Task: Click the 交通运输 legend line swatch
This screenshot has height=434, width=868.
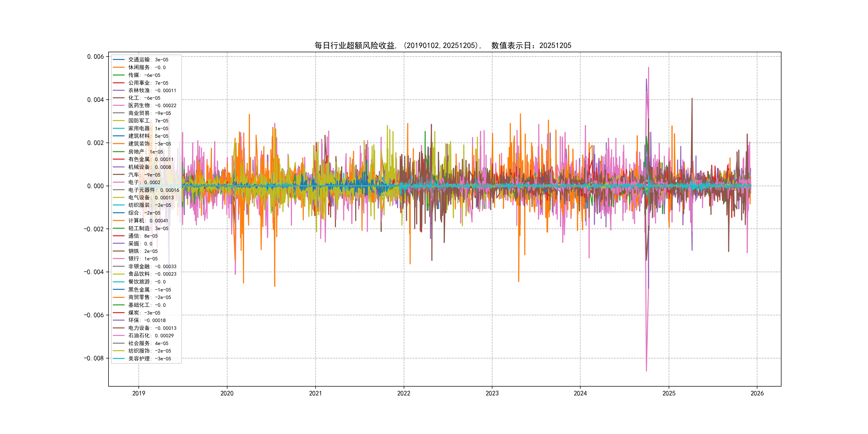Action: click(x=119, y=60)
